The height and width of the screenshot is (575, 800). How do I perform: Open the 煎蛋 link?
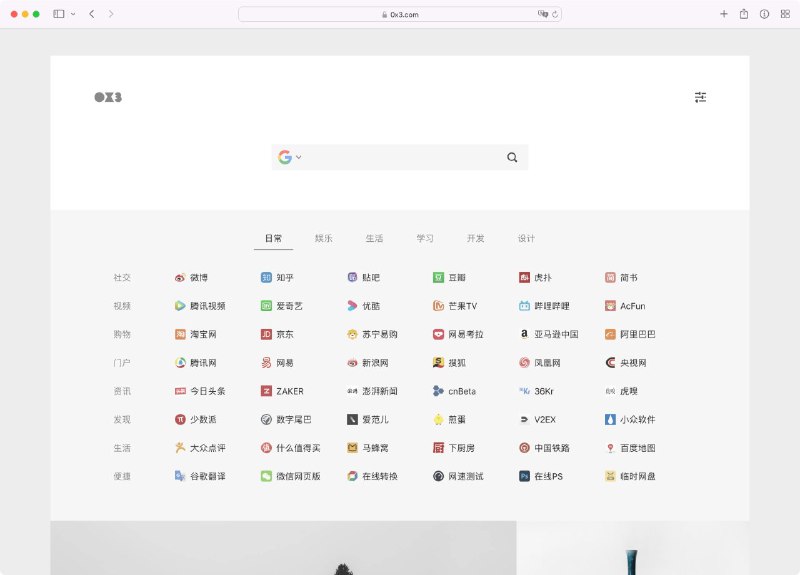tap(449, 419)
